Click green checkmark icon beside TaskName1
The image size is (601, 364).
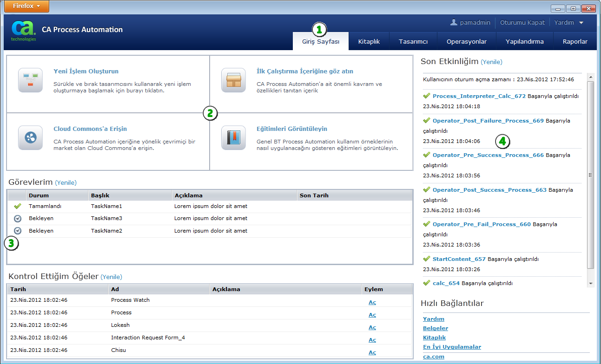pyautogui.click(x=18, y=206)
